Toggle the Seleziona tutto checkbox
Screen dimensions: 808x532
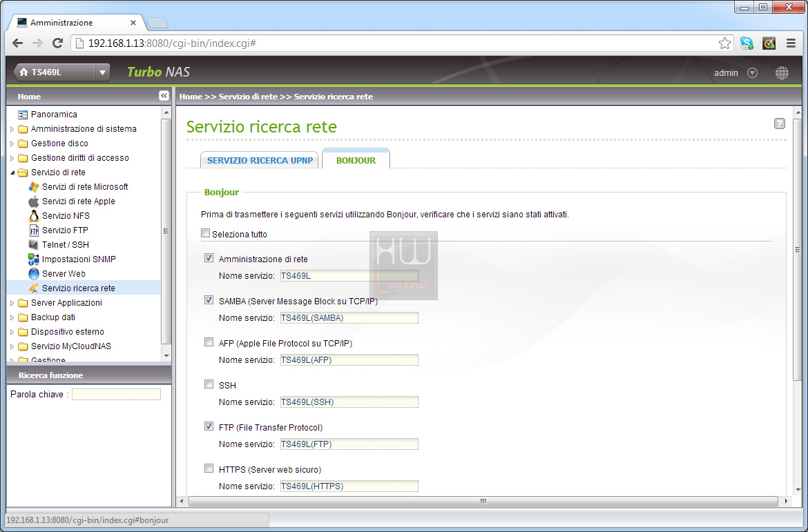tap(206, 233)
